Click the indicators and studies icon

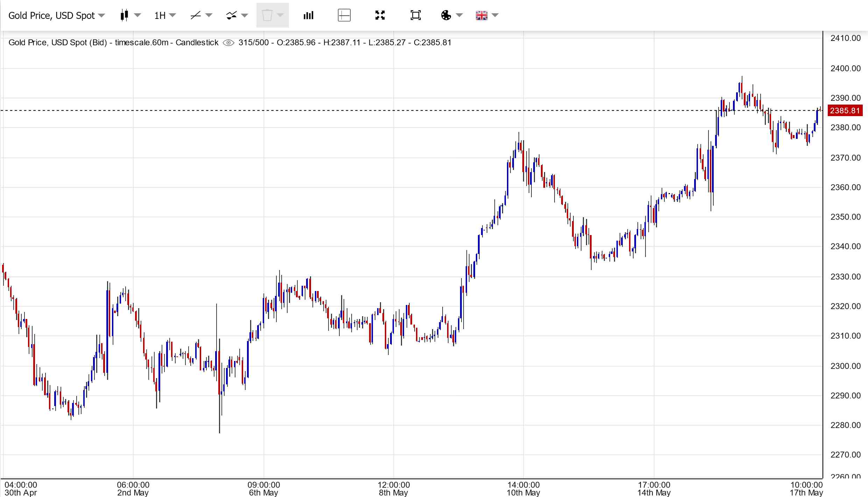231,15
